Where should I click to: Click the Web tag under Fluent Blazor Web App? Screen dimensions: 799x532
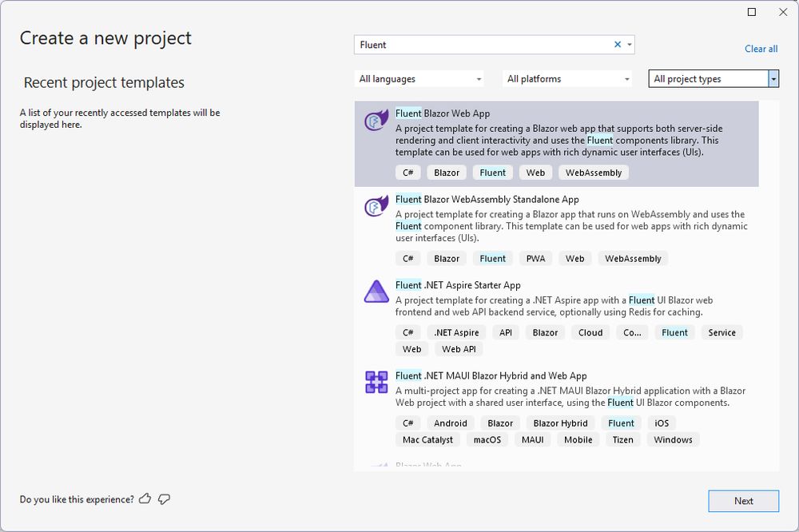coord(535,173)
